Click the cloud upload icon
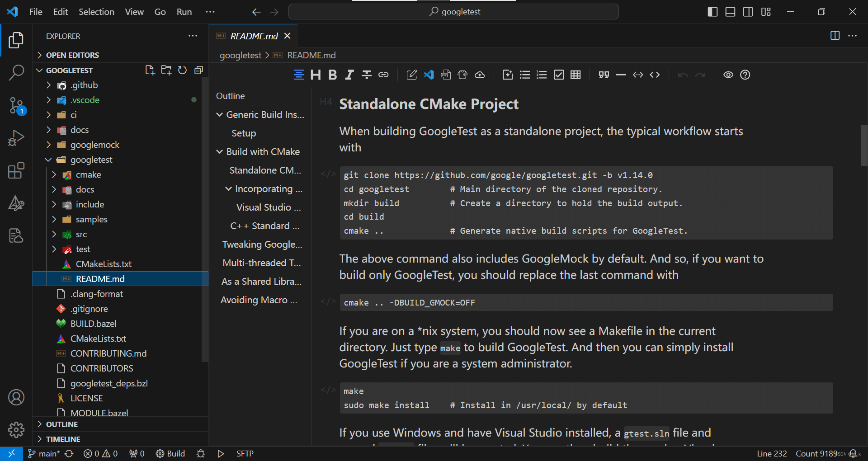Viewport: 868px width, 461px height. pos(480,75)
